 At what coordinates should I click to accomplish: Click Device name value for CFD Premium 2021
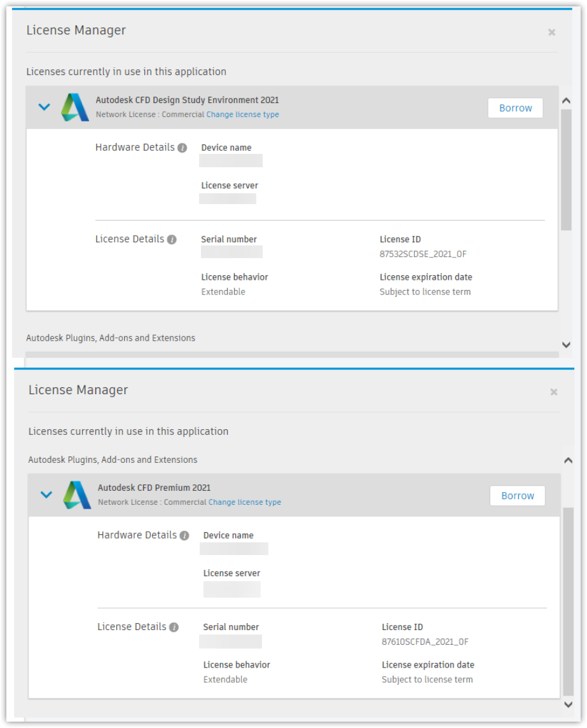pyautogui.click(x=234, y=549)
